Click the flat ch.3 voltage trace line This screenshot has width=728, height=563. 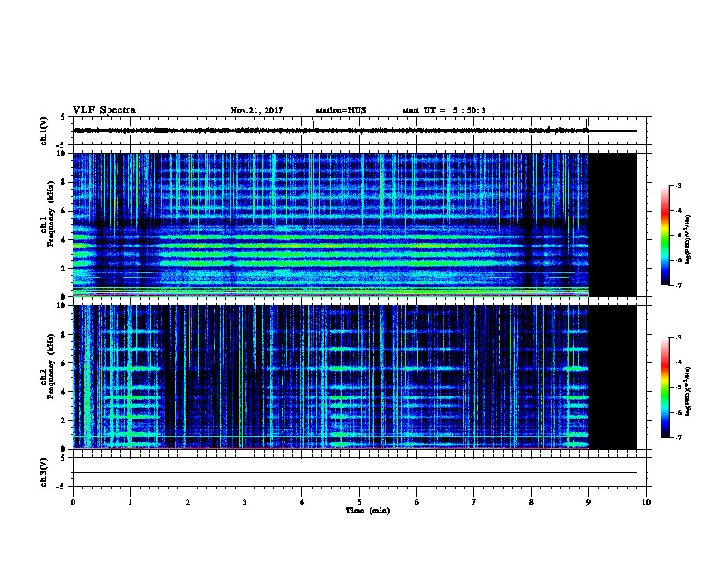355,473
